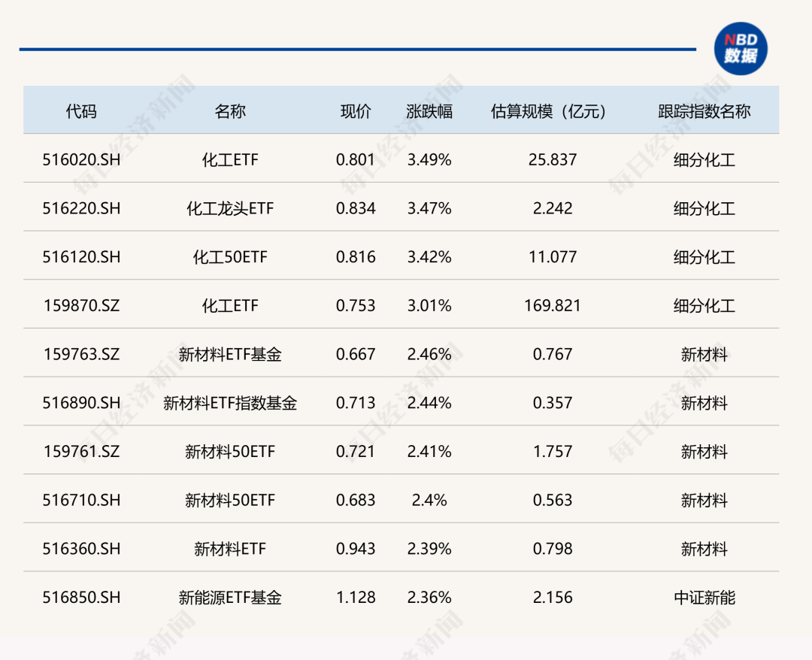
Task: Click the 169.821 scale value
Action: click(x=551, y=306)
